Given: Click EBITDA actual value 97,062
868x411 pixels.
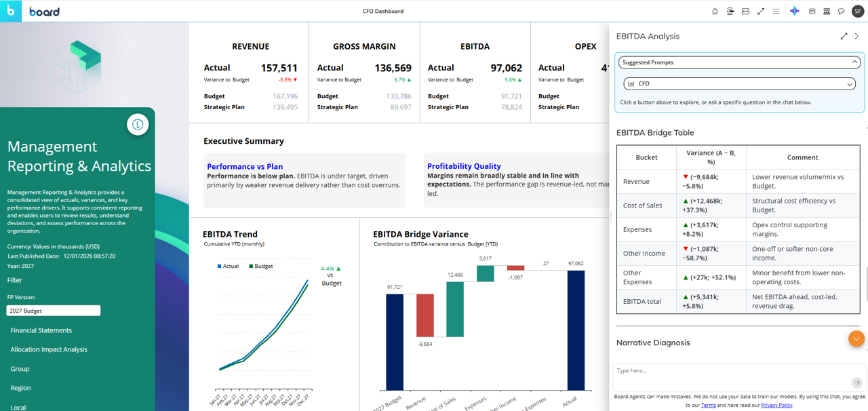Looking at the screenshot, I should pyautogui.click(x=507, y=68).
